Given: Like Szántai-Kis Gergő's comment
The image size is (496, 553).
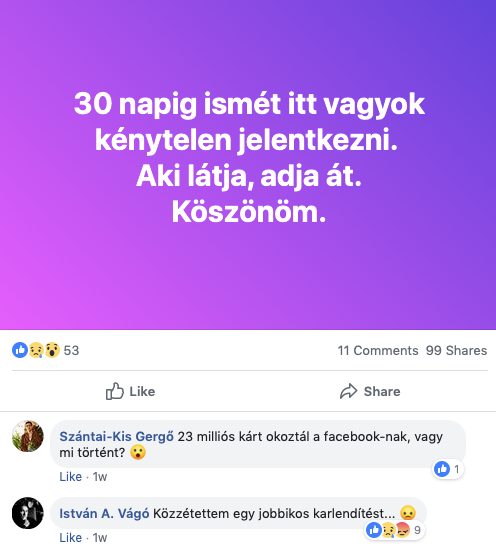Looking at the screenshot, I should coord(71,477).
